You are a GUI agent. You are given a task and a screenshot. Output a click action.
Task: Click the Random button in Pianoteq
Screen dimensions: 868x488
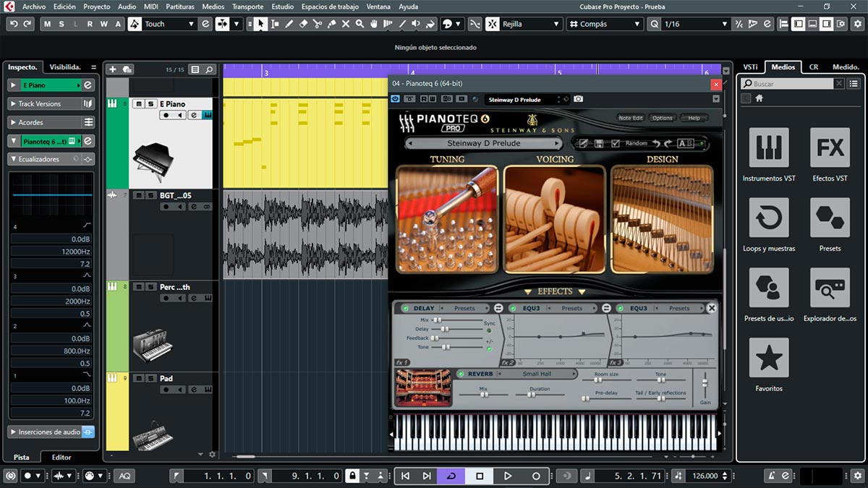[637, 143]
